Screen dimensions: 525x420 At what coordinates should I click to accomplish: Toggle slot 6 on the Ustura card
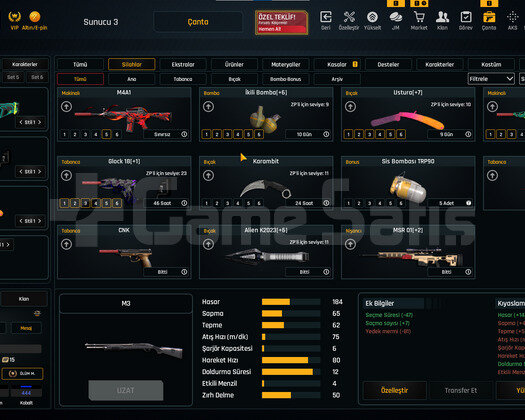tap(401, 134)
